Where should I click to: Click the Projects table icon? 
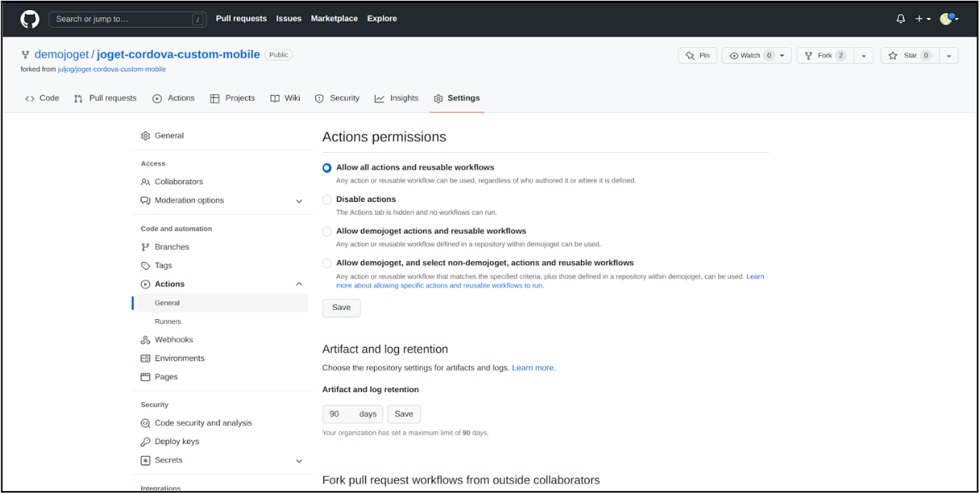[x=215, y=99]
